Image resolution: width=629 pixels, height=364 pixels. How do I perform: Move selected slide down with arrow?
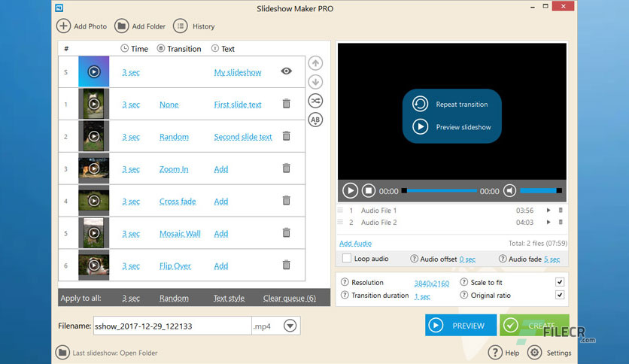click(x=315, y=82)
